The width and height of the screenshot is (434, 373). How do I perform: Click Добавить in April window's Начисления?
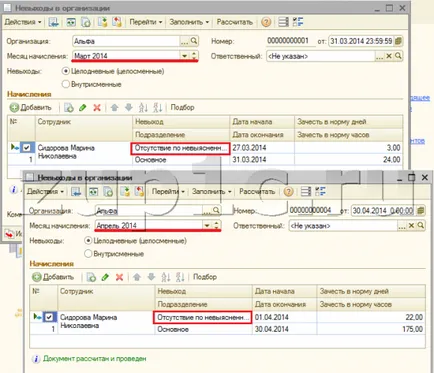[x=53, y=277]
